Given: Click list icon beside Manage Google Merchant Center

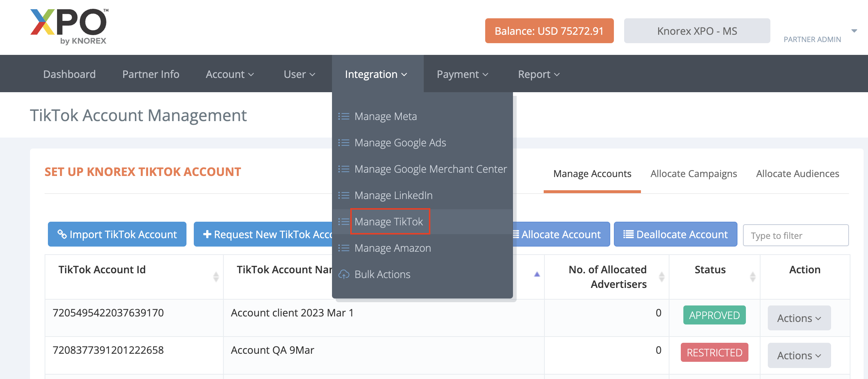Looking at the screenshot, I should pyautogui.click(x=344, y=169).
